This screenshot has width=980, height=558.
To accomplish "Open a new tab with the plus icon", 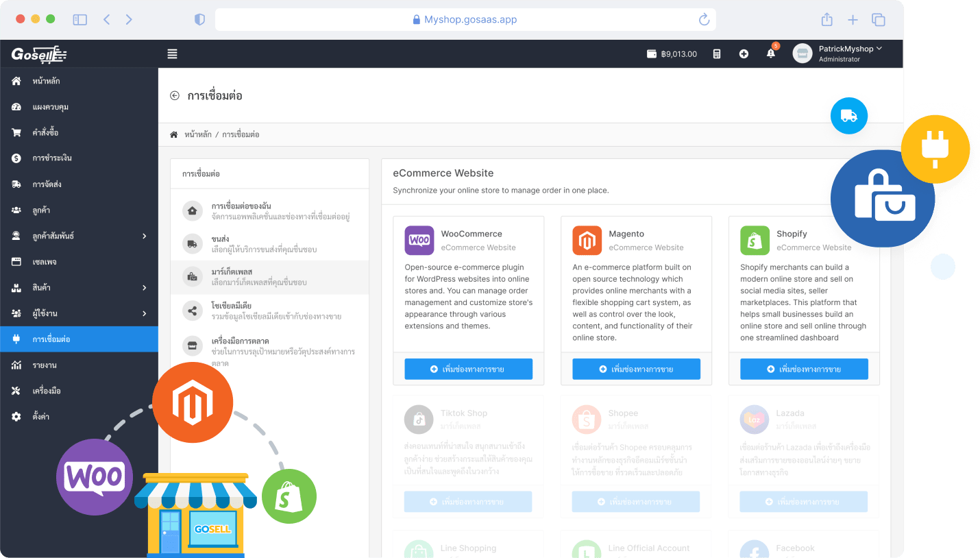I will pyautogui.click(x=853, y=20).
